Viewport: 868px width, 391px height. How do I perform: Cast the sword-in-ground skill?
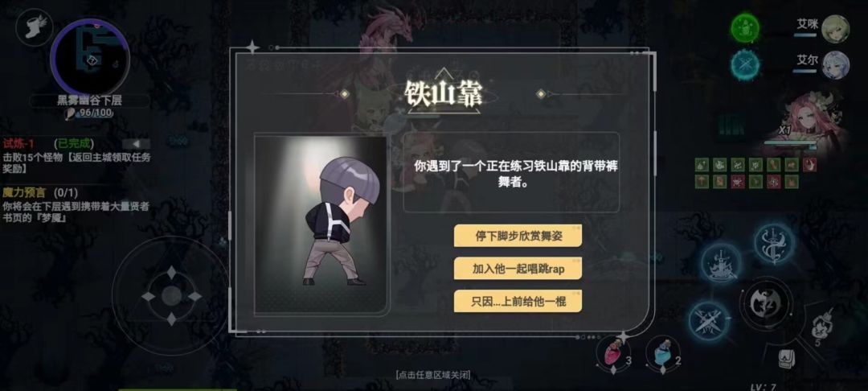pyautogui.click(x=721, y=264)
